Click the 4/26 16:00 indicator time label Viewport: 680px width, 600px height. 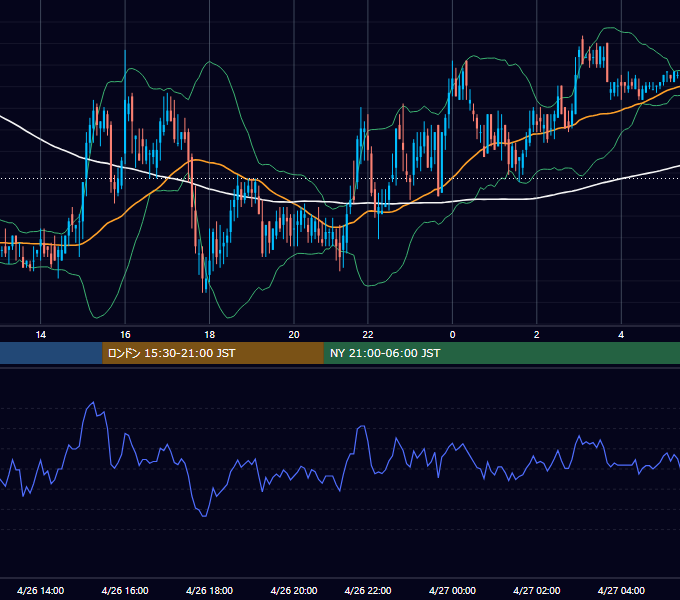(125, 590)
